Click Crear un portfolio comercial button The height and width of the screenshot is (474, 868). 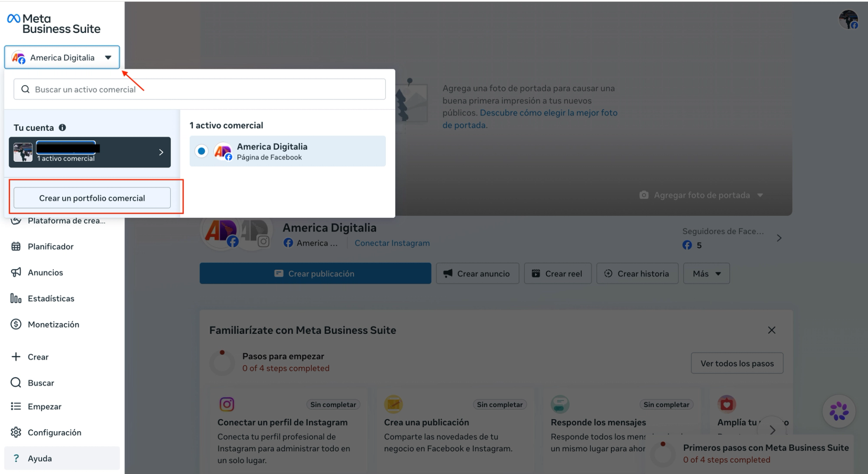[x=92, y=198]
